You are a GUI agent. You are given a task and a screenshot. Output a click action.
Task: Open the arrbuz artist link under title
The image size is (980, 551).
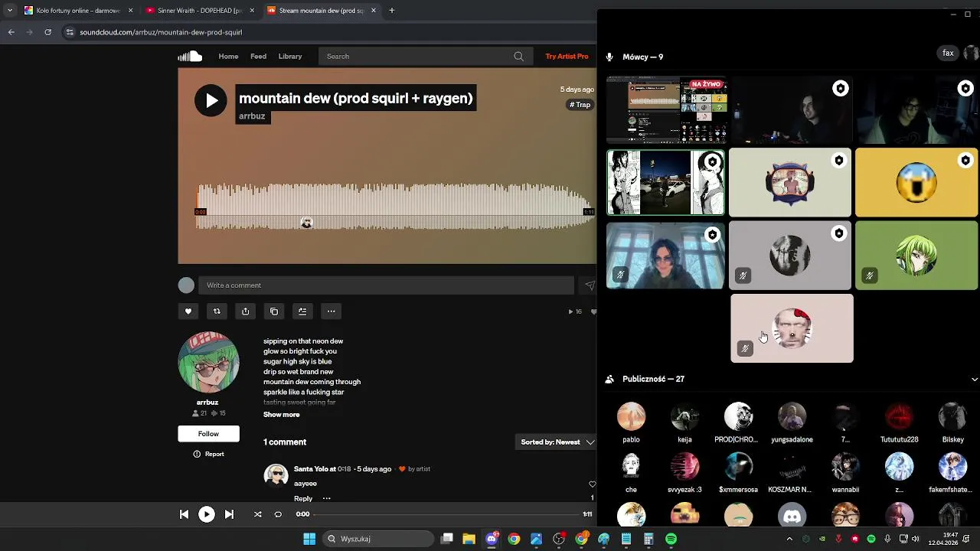pos(252,116)
